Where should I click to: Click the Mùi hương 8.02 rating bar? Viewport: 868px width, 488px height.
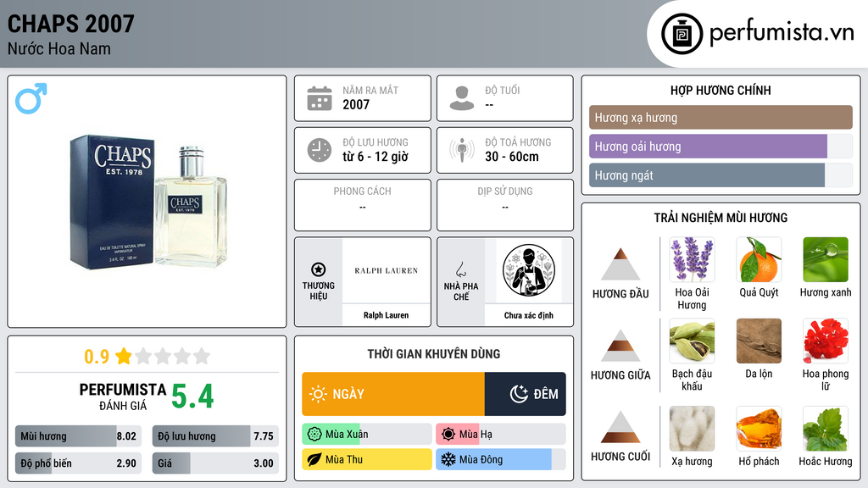[78, 436]
